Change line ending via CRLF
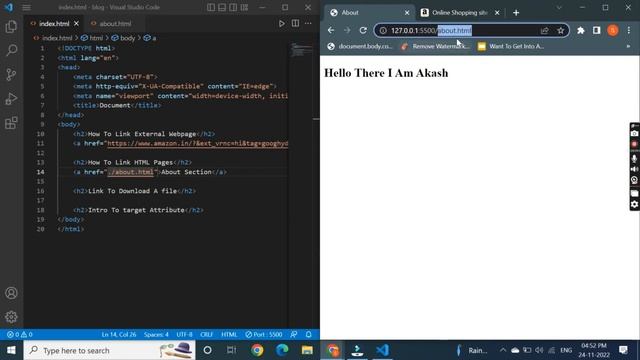The height and width of the screenshot is (360, 640). pyautogui.click(x=207, y=334)
